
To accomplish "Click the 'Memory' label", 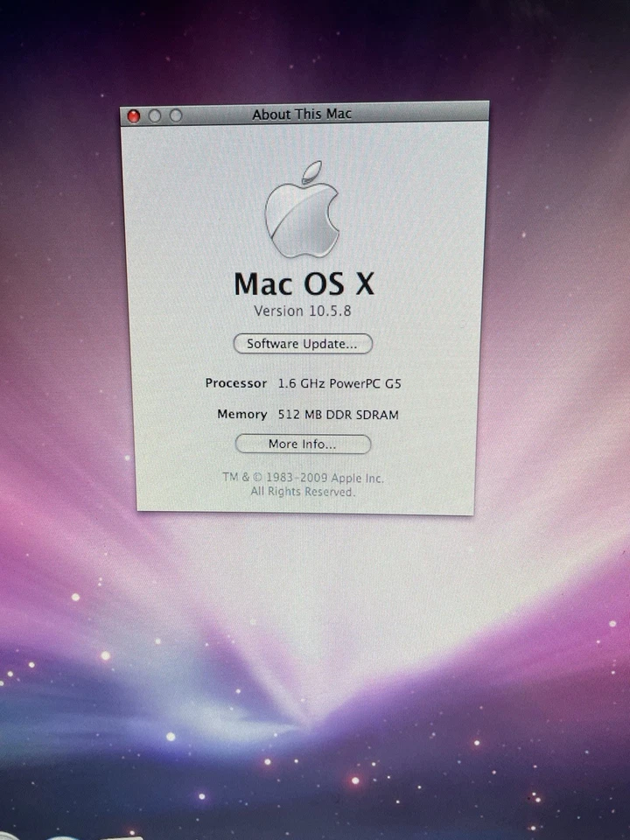I will [x=242, y=414].
